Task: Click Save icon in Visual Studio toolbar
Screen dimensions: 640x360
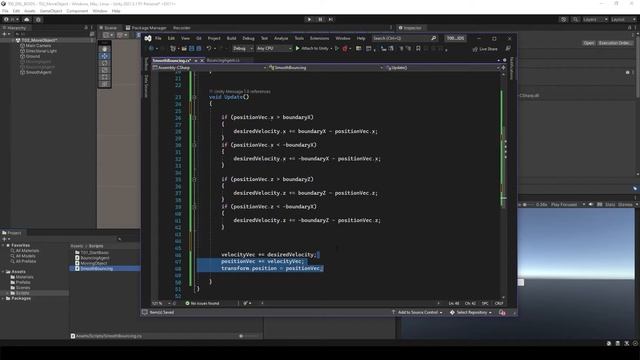Action: 191,49
